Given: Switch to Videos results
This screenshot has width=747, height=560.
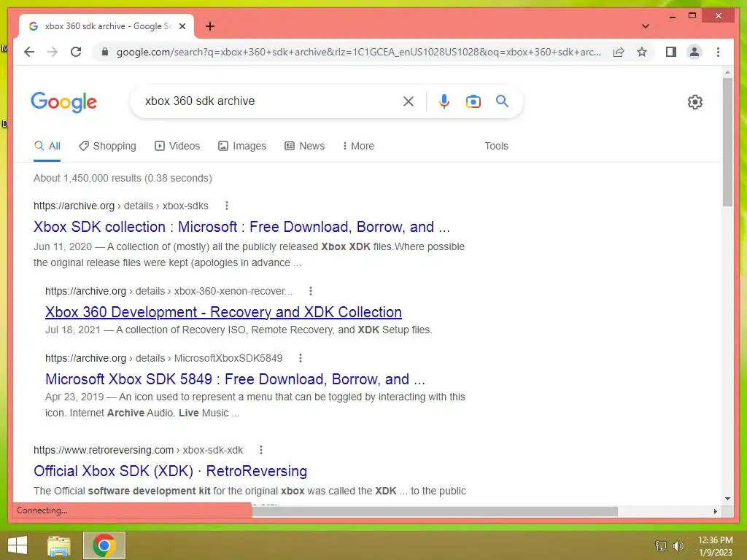Looking at the screenshot, I should [177, 146].
